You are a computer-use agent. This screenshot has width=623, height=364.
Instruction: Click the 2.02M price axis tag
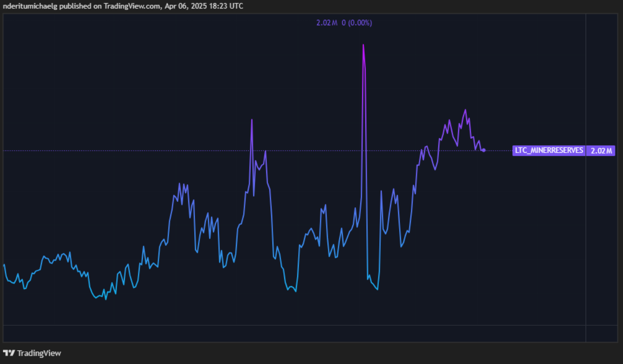[x=601, y=150]
